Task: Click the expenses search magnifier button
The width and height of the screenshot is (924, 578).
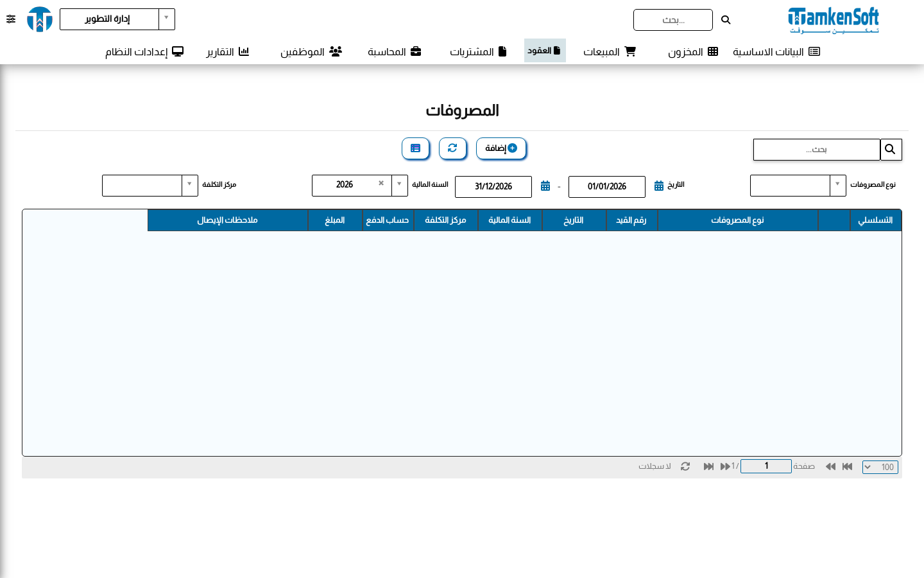Action: (x=891, y=150)
